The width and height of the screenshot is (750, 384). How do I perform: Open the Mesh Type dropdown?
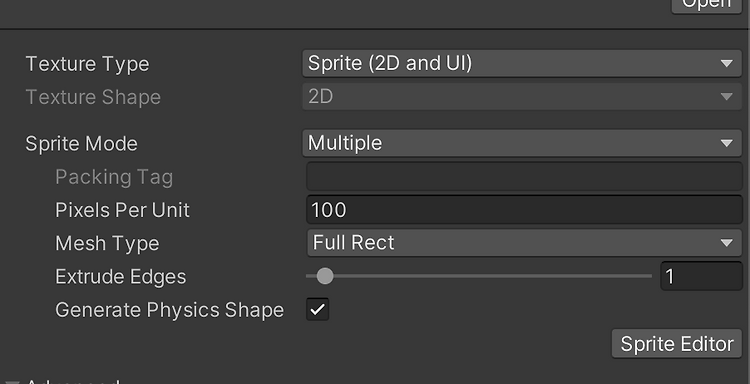point(524,242)
